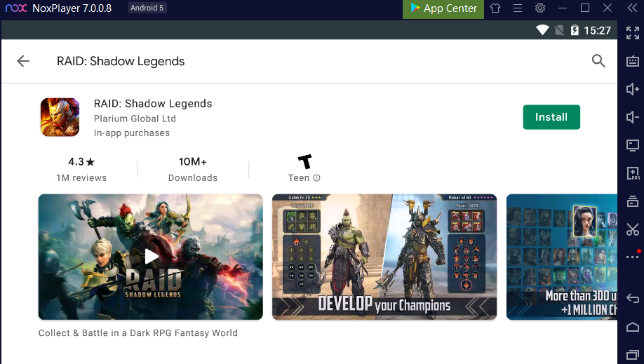Open the App Center in NoxPlayer title bar
This screenshot has width=644, height=364.
443,8
